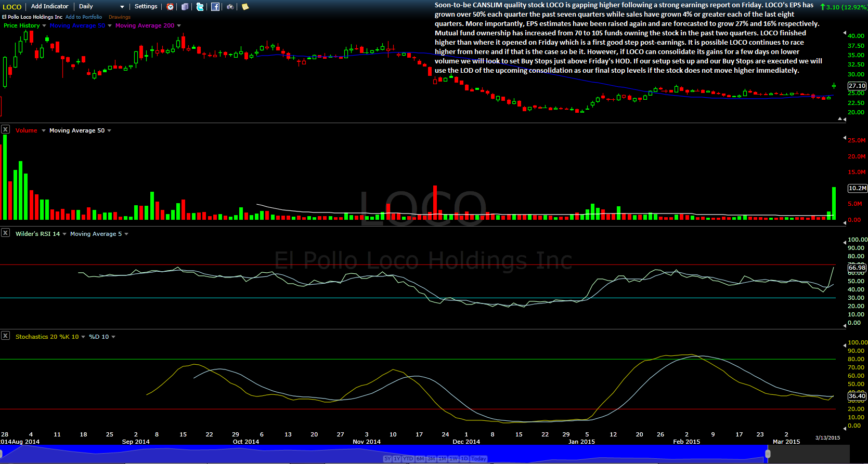
Task: Open the yellow sticky note icon
Action: [x=245, y=7]
